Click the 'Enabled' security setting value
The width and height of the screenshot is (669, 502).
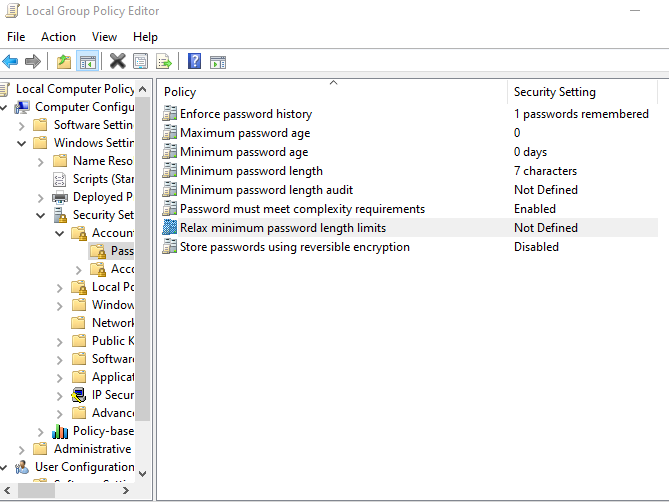[x=535, y=209]
